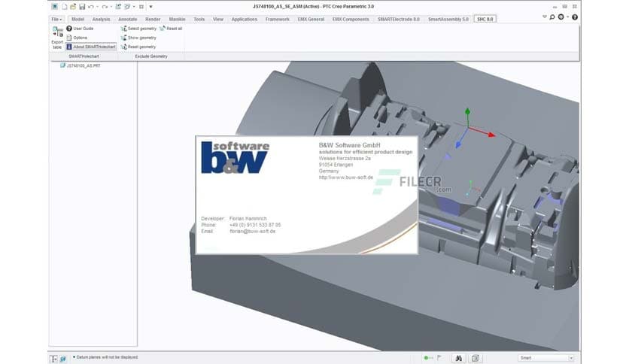Open SMARTHolechart Options
The height and width of the screenshot is (364, 629).
(x=77, y=38)
